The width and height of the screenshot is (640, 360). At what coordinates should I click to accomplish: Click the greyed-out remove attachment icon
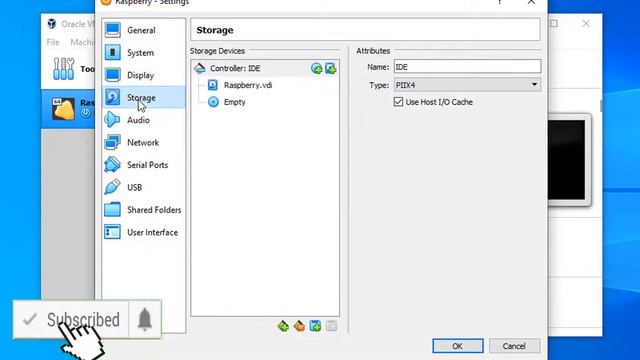331,326
